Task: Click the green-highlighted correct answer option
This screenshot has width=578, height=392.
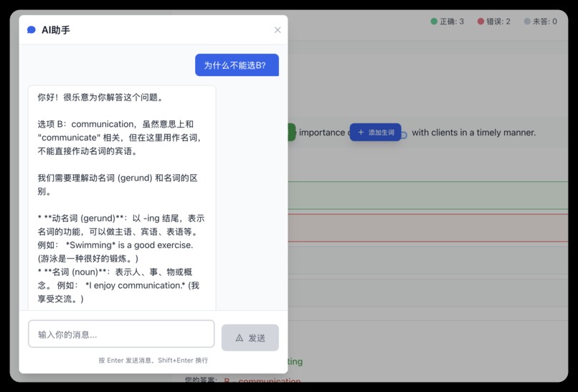Action: (x=427, y=195)
